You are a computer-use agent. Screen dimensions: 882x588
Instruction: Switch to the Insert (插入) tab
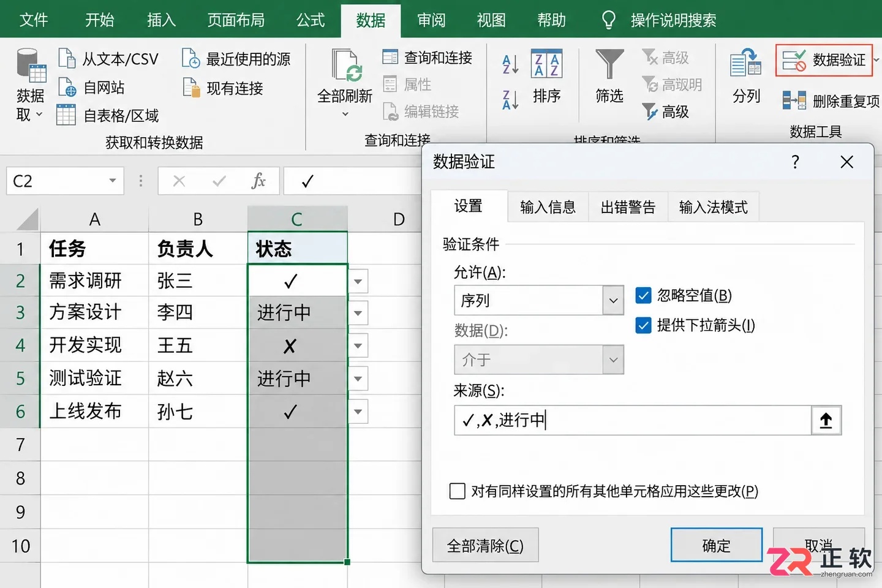click(161, 20)
